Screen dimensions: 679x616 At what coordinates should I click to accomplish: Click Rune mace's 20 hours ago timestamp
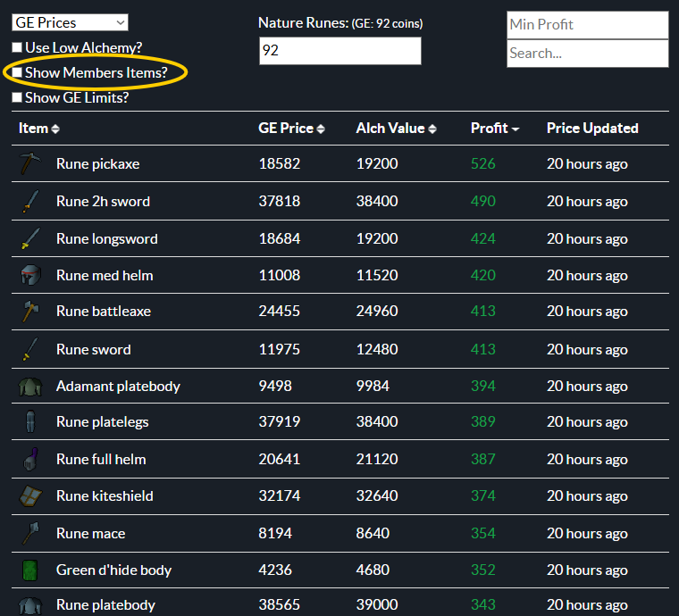[587, 533]
